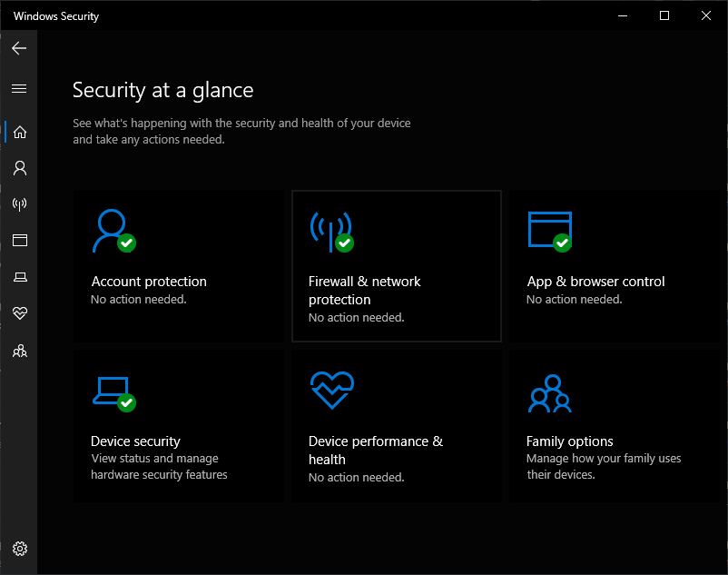The image size is (728, 575).
Task: Close the Windows Security window
Action: point(706,15)
